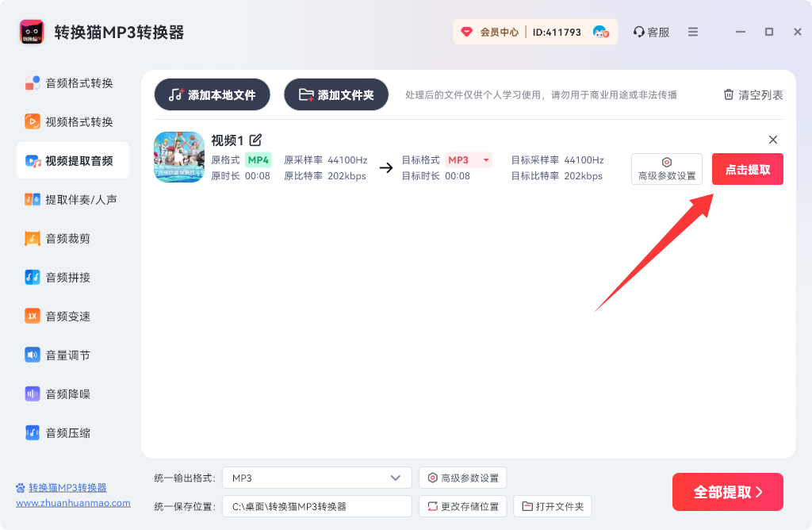Click the red 点击提取 extract button

746,169
